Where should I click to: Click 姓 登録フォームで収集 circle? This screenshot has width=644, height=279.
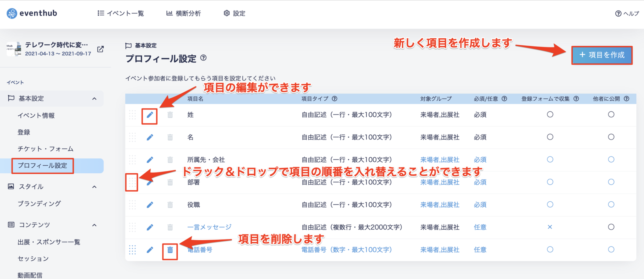550,115
